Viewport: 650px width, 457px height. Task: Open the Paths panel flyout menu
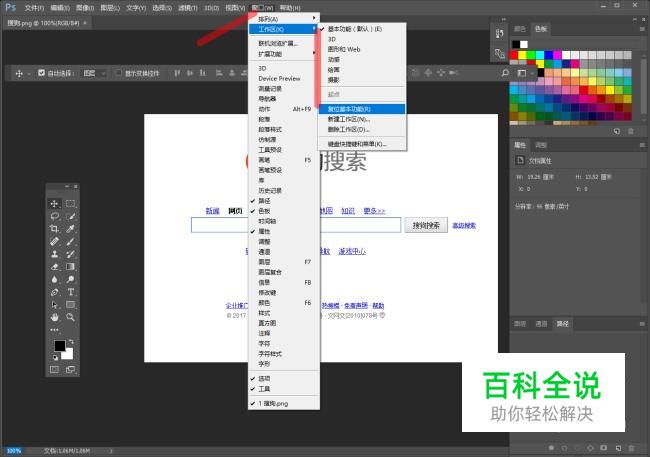pyautogui.click(x=642, y=324)
